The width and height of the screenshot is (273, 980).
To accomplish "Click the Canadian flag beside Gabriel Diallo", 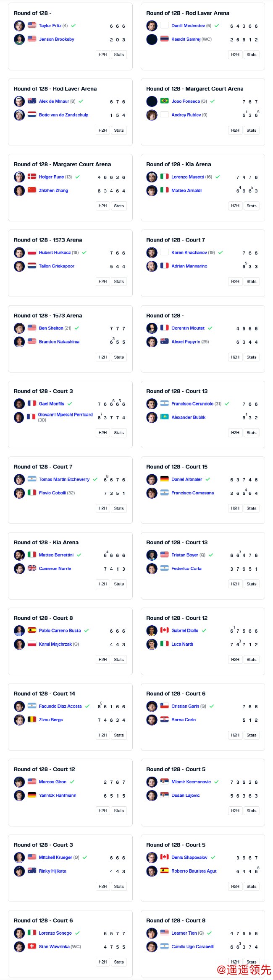I will 164,630.
